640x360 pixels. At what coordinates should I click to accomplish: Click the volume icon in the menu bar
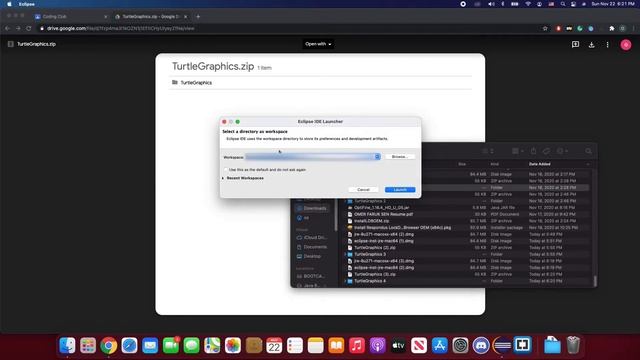[x=491, y=4]
